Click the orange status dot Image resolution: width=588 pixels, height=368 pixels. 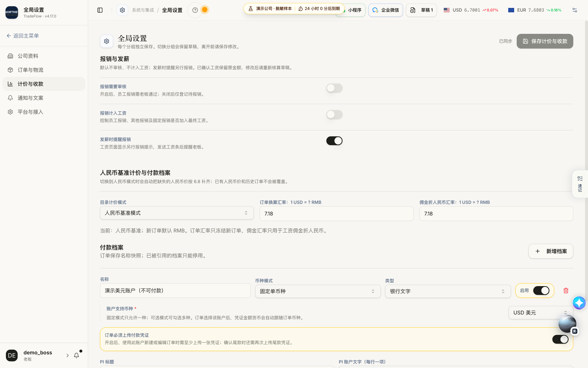pos(205,10)
